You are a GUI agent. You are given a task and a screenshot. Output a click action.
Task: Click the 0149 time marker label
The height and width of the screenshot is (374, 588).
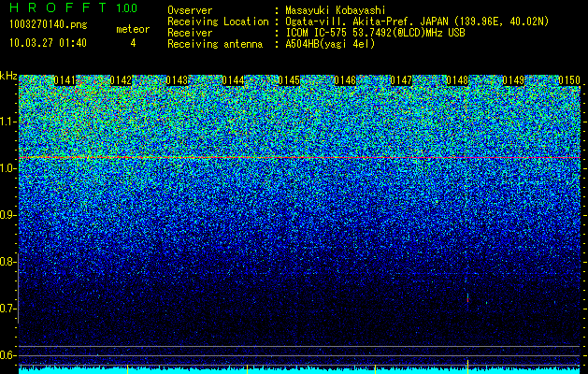tap(513, 80)
